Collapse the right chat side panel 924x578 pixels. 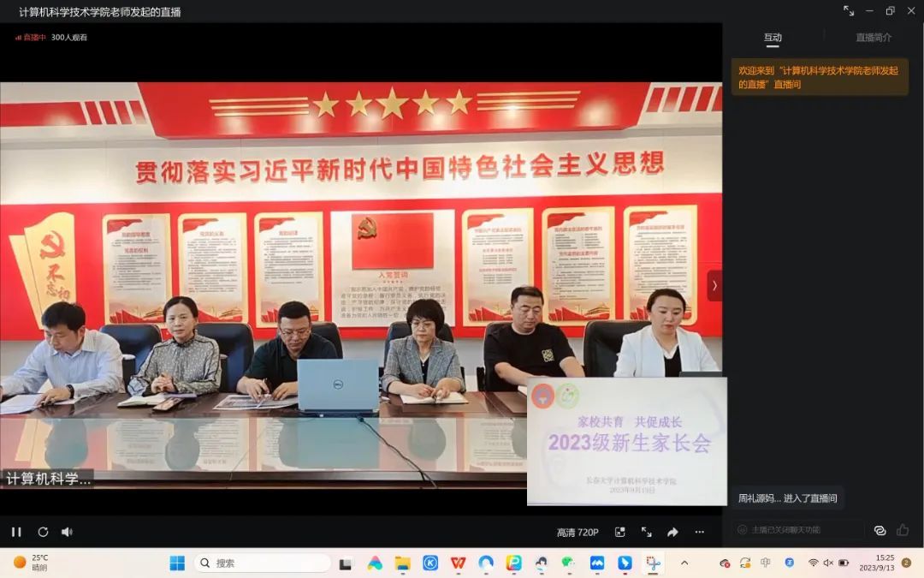point(714,285)
